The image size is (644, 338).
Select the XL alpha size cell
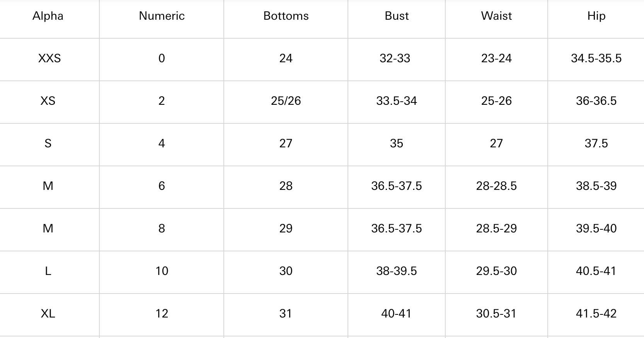click(x=48, y=314)
